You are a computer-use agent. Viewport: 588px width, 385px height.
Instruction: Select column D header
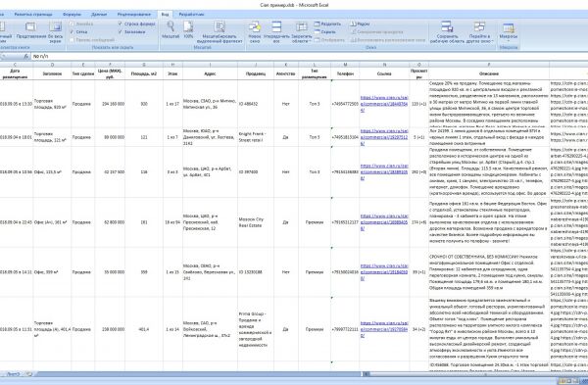[52, 65]
